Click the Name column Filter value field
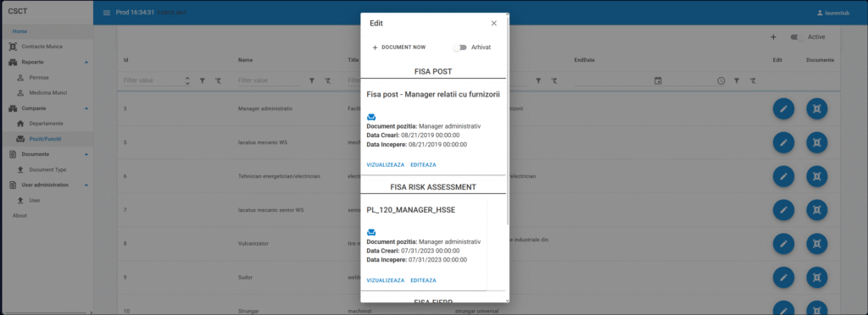Image resolution: width=868 pixels, height=315 pixels. 269,80
